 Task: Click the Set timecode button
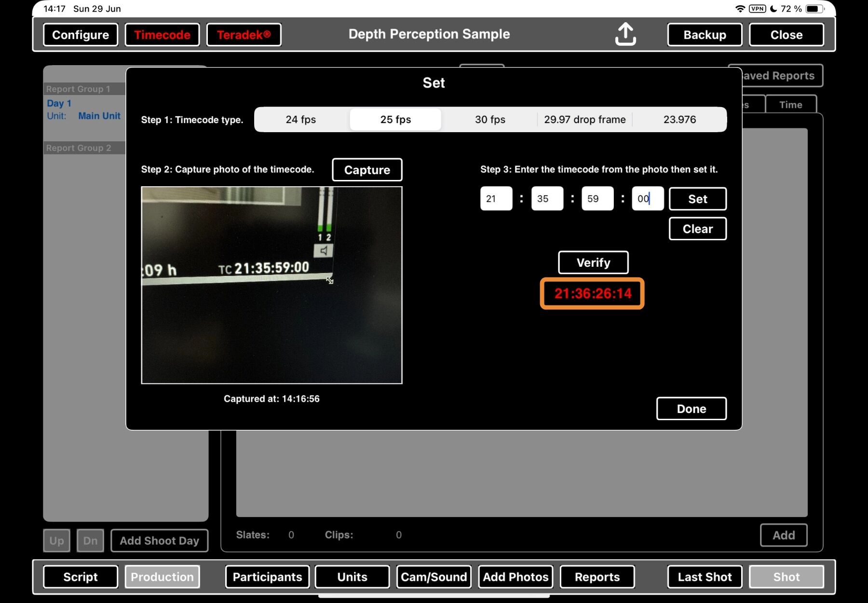click(698, 199)
